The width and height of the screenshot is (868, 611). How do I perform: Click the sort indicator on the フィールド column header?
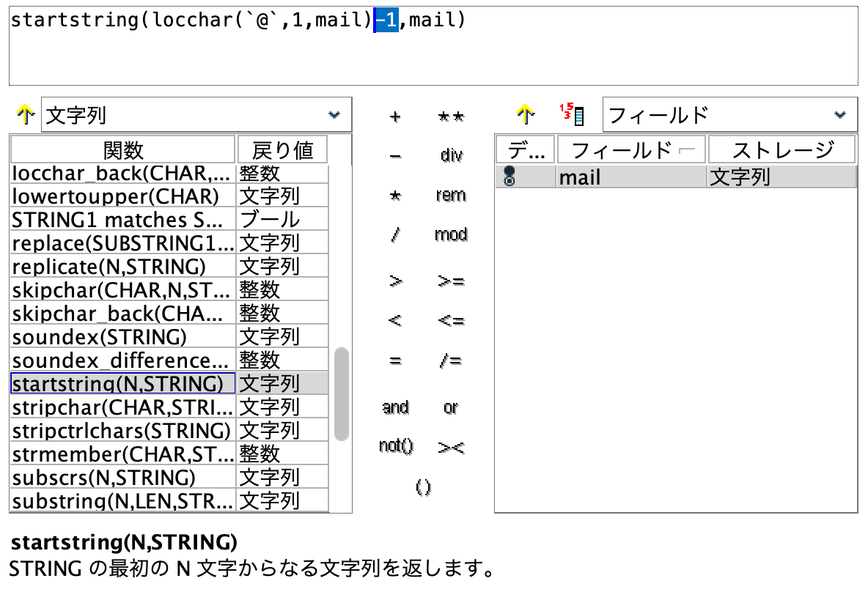coord(685,149)
